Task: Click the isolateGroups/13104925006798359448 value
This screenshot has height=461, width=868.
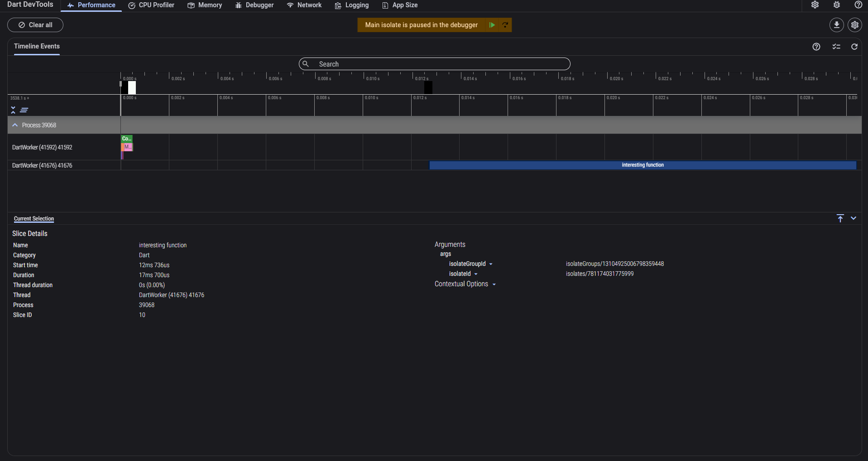Action: pos(615,264)
